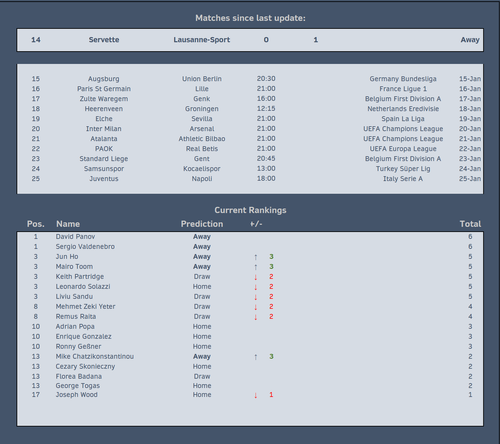Select Spain La Liga competition label
Screen dimensions: 500x444
point(403,119)
